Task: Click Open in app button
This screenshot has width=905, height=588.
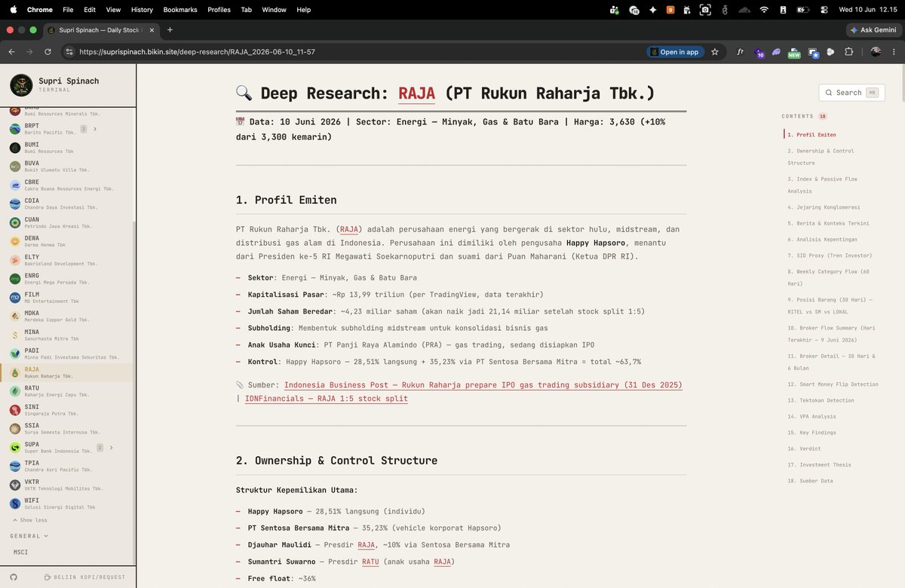Action: point(675,52)
